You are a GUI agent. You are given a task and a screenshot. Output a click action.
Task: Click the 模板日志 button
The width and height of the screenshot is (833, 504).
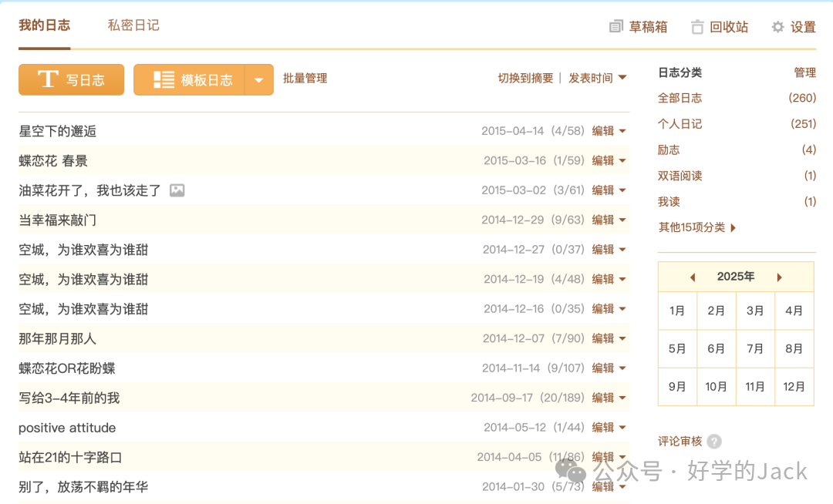coord(189,79)
